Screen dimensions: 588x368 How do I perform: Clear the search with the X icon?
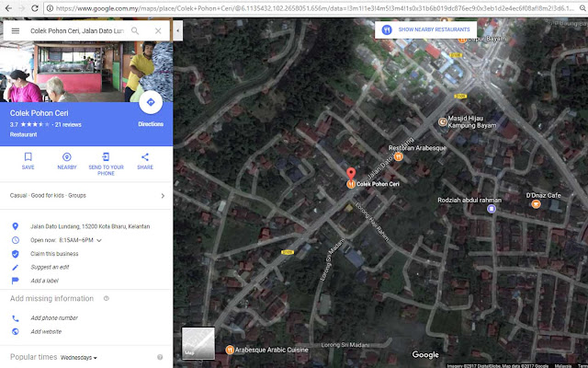coord(158,30)
